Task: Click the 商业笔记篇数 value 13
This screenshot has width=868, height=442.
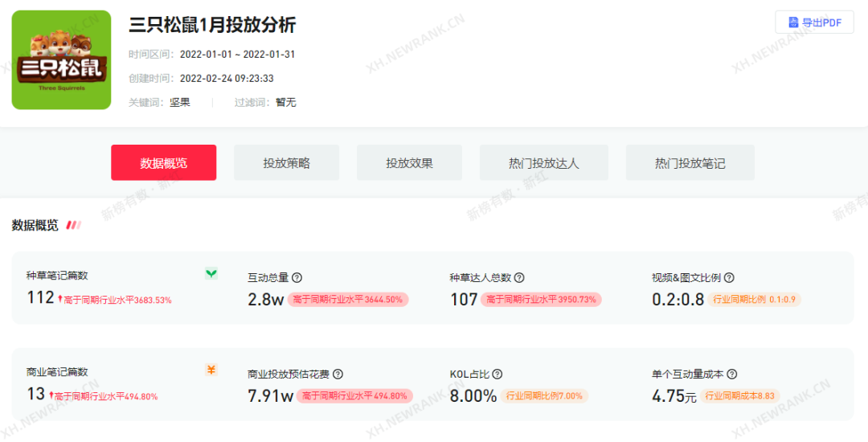Action: [x=36, y=394]
